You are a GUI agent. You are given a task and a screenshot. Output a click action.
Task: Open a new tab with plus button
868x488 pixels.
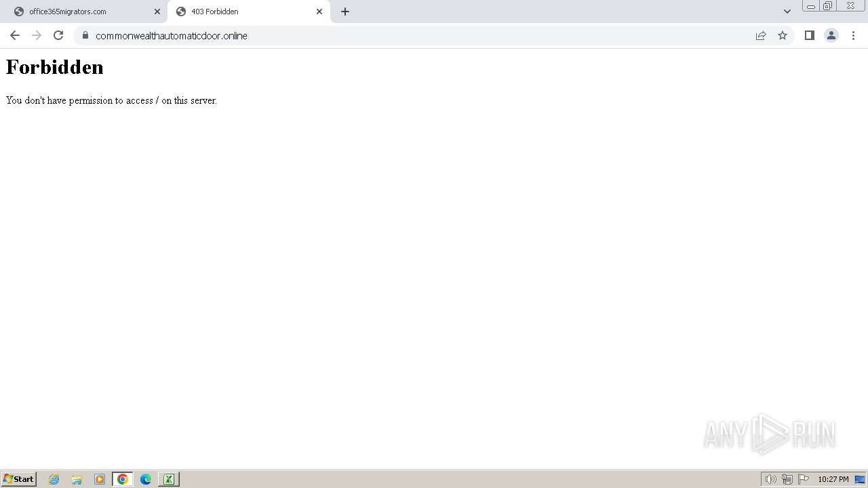345,12
